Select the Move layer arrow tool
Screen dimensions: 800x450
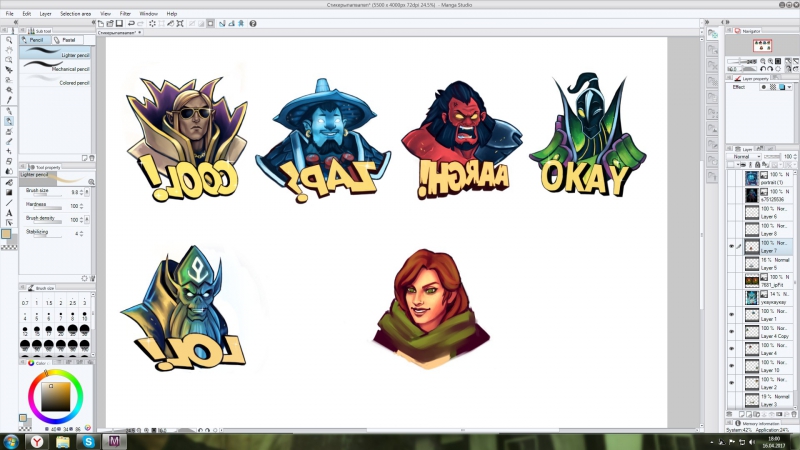9,70
